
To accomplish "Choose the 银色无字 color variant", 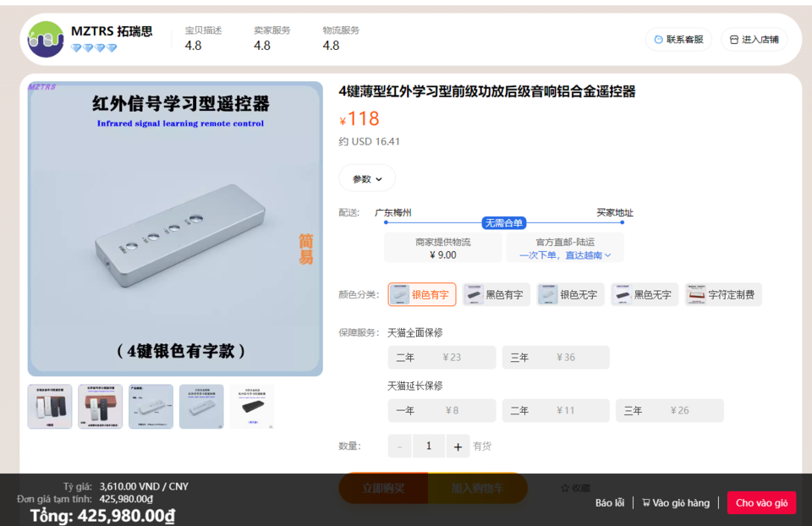I will point(570,294).
